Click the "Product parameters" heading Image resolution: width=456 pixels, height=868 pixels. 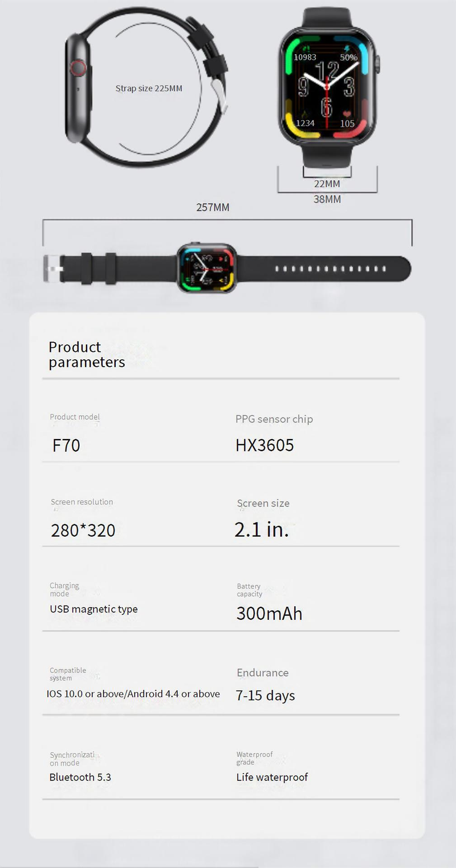pyautogui.click(x=86, y=354)
